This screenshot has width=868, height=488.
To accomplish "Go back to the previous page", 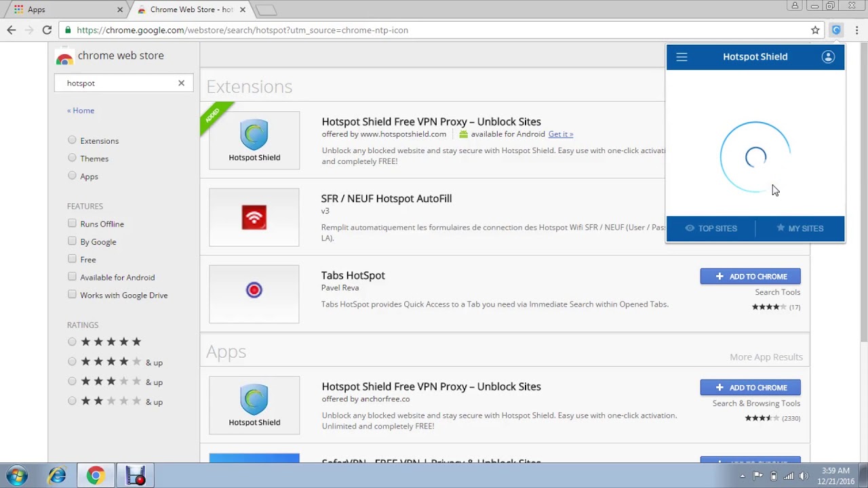I will [x=12, y=30].
